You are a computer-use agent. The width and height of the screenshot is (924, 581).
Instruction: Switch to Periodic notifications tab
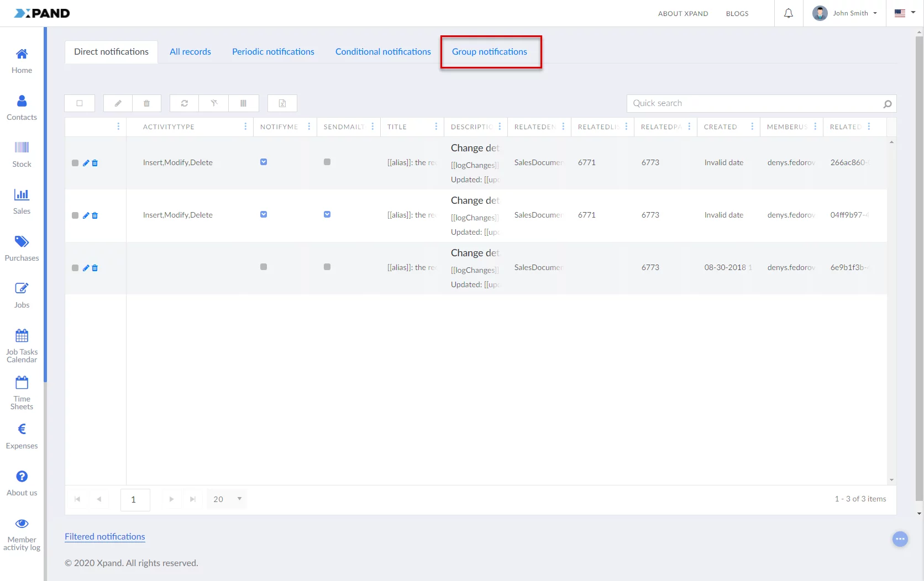click(x=273, y=52)
